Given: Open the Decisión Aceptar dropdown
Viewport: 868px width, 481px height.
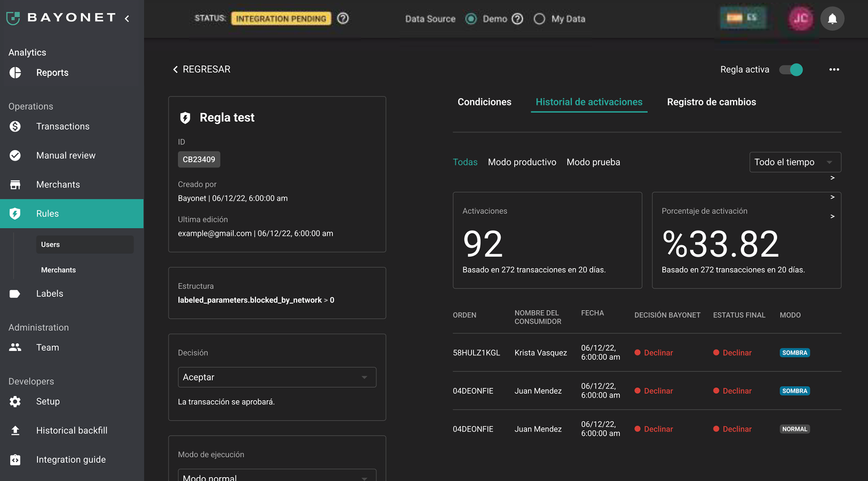Looking at the screenshot, I should (x=277, y=377).
